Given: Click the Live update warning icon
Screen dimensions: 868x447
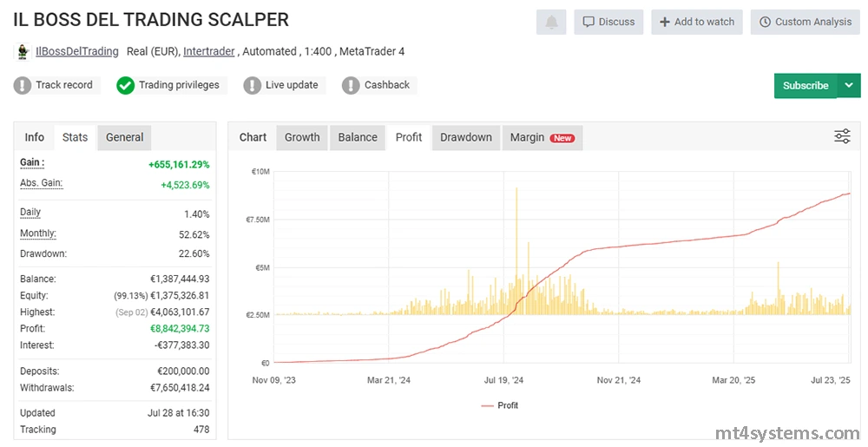Looking at the screenshot, I should (253, 85).
